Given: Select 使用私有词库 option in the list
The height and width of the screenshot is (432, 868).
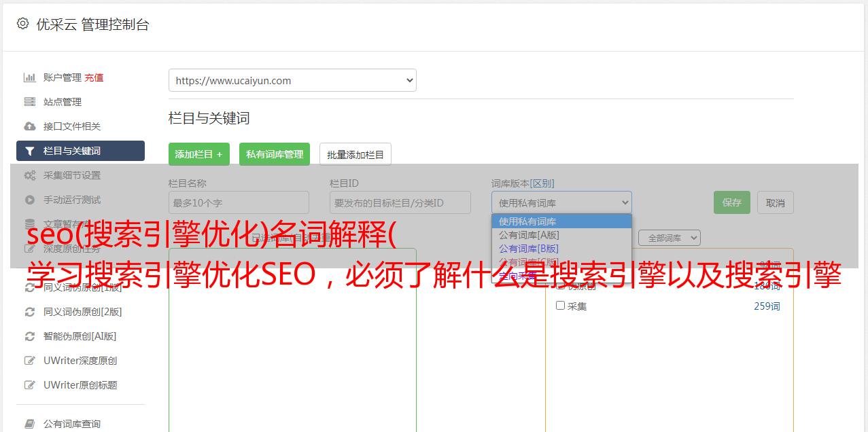Looking at the screenshot, I should (561, 221).
